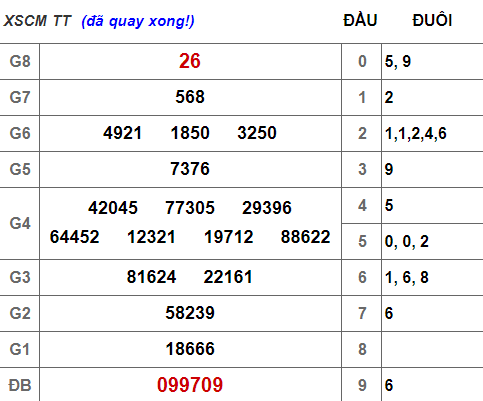Click the tail value '6' for head 7
This screenshot has width=483, height=401.
(389, 313)
